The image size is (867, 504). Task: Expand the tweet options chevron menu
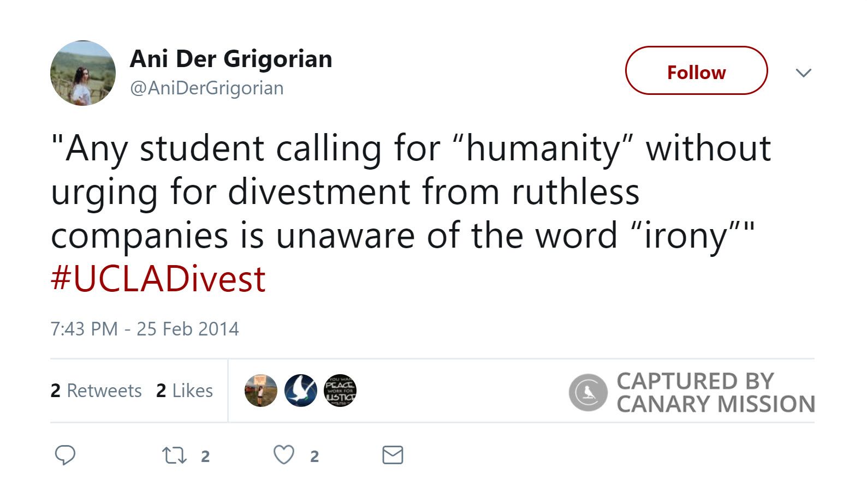point(803,73)
